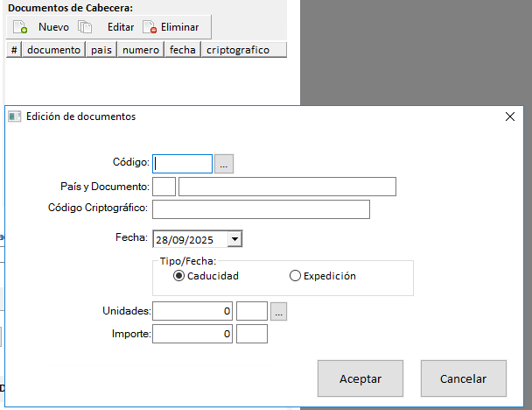532x410 pixels.
Task: Expand the Fecha date picker dropdown
Action: 234,238
